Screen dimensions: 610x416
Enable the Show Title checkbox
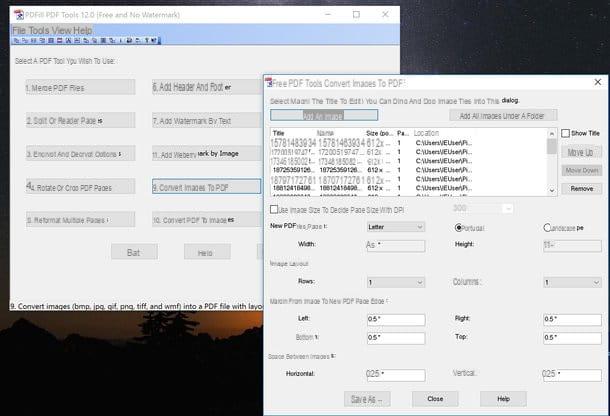(566, 133)
